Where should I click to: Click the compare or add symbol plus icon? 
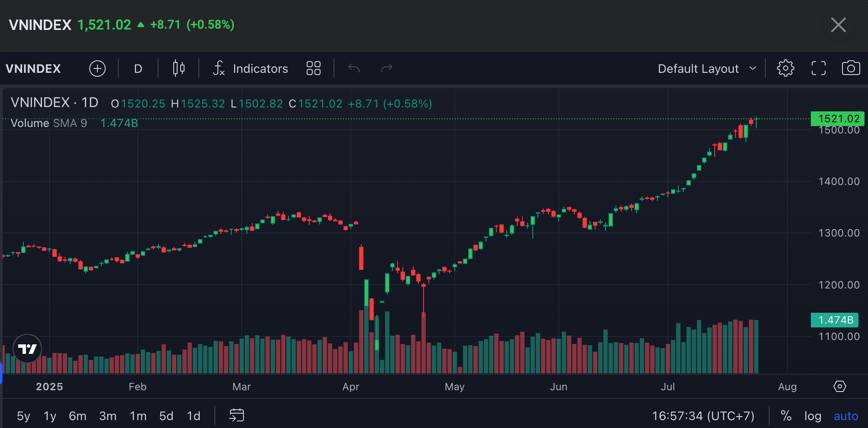[x=97, y=69]
